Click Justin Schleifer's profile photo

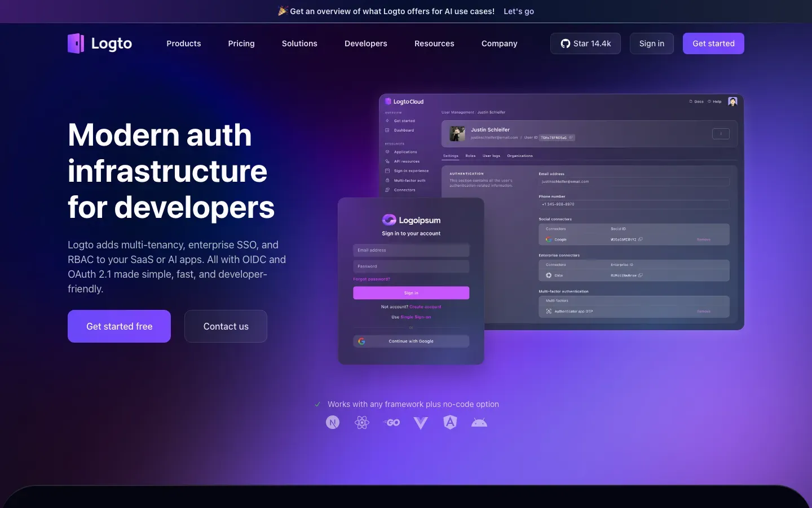[457, 134]
